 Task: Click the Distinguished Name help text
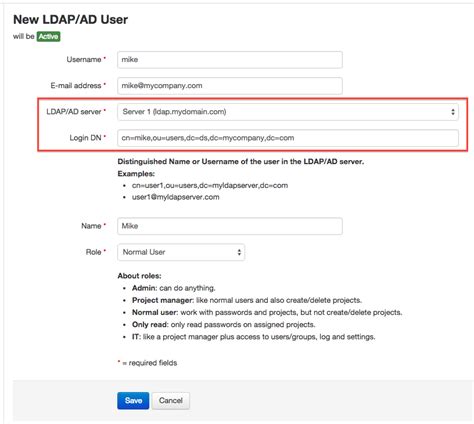[241, 162]
